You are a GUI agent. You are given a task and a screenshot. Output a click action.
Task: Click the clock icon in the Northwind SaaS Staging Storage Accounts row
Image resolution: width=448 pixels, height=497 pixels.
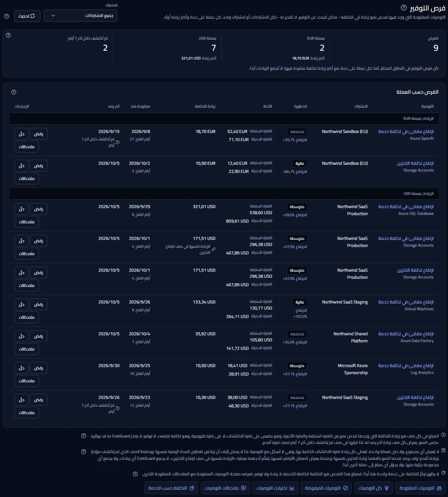(x=118, y=408)
